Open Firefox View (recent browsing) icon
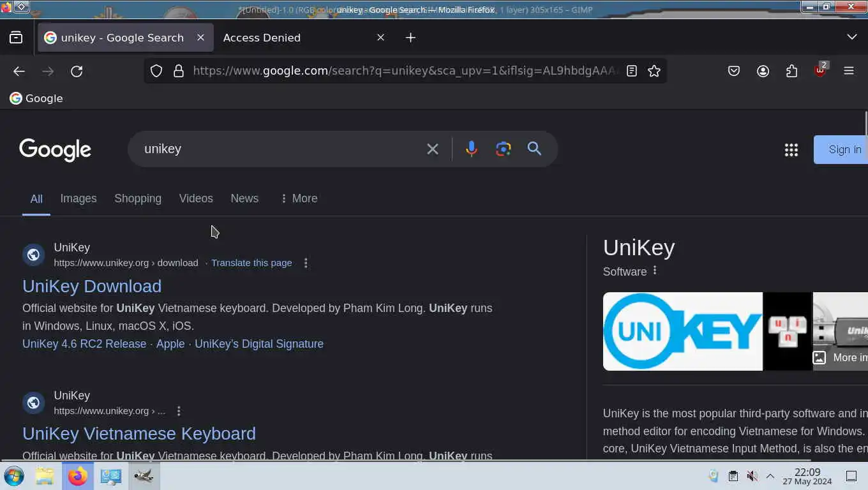The height and width of the screenshot is (490, 868). pos(16,38)
